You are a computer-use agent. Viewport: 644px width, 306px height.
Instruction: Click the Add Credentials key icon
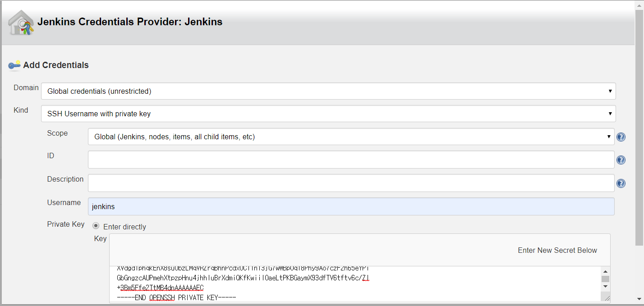tap(14, 65)
